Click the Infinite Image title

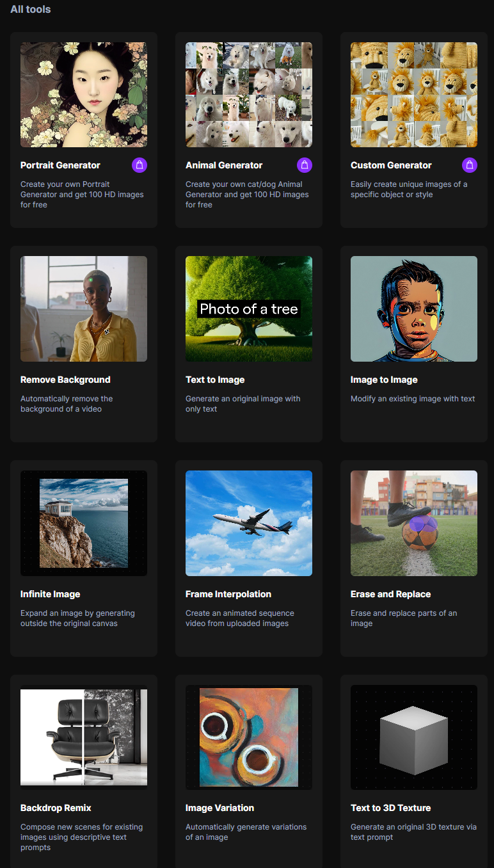(x=50, y=594)
